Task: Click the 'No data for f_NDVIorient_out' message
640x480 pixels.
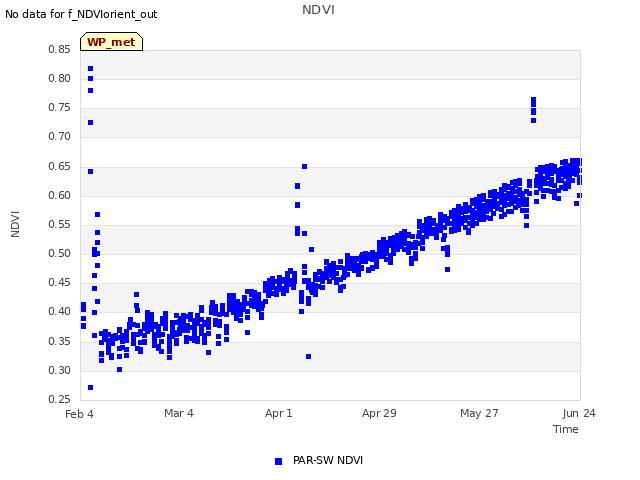Action: pyautogui.click(x=81, y=14)
